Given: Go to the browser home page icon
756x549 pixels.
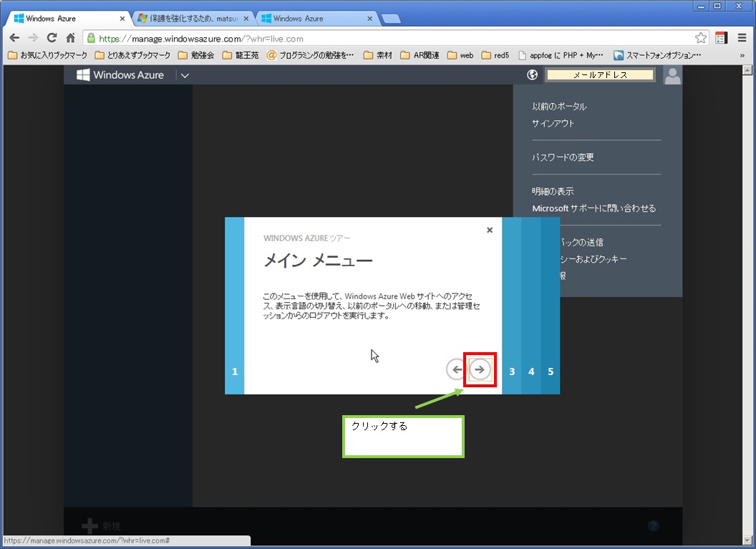Looking at the screenshot, I should (70, 38).
